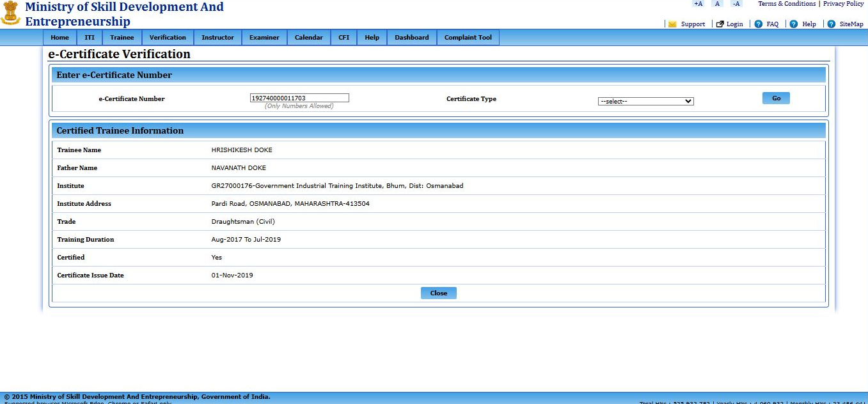868x404 pixels.
Task: Click the FAQ question mark icon
Action: 758,24
